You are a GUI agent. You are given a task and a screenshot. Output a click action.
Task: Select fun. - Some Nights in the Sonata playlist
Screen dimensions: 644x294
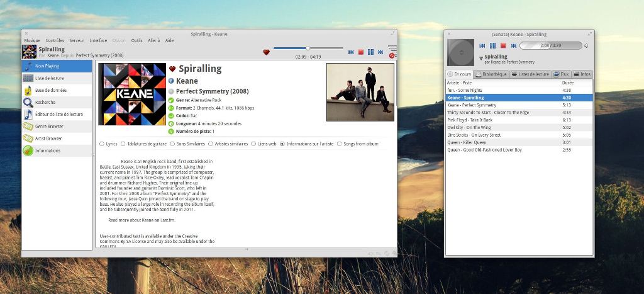coord(519,91)
